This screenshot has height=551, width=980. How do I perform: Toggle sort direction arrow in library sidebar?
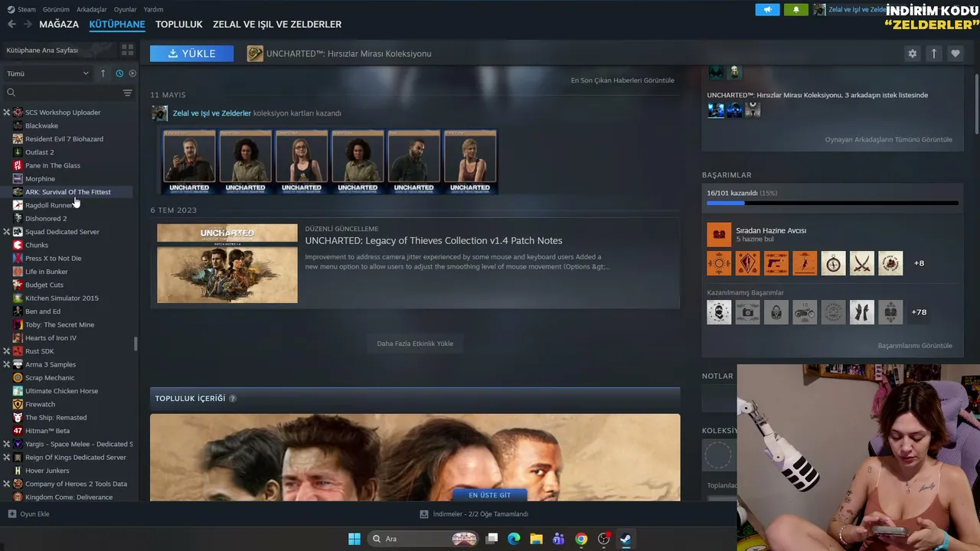pos(103,73)
